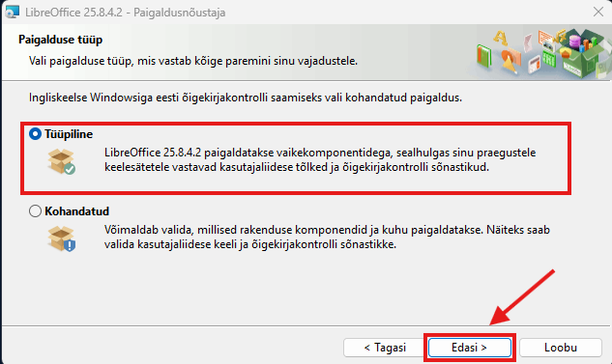
Task: Click the title text 'LibreOffice 25.8.4.2 - Paigaldusnõustaja'
Action: point(126,13)
